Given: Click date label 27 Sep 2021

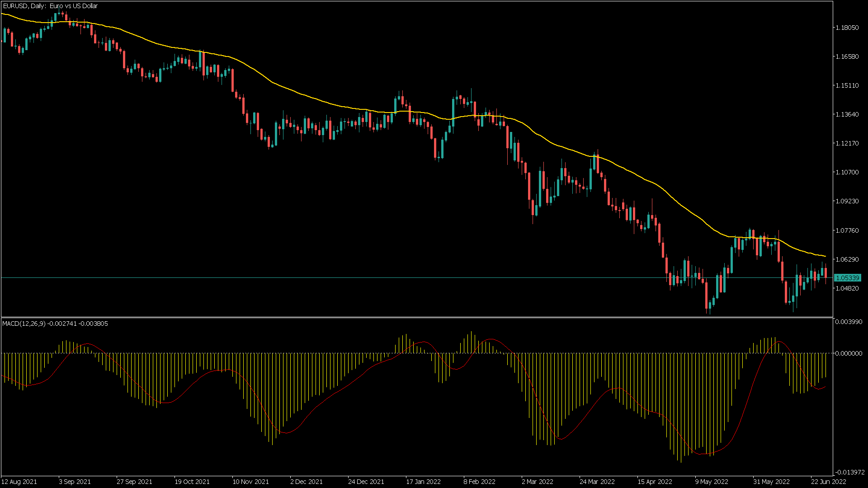Looking at the screenshot, I should coord(134,482).
